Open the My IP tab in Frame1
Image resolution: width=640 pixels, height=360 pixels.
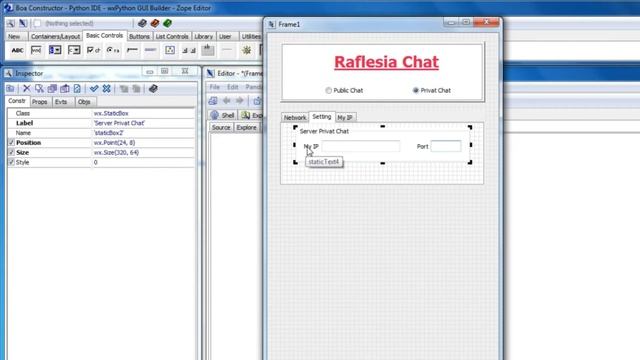345,118
